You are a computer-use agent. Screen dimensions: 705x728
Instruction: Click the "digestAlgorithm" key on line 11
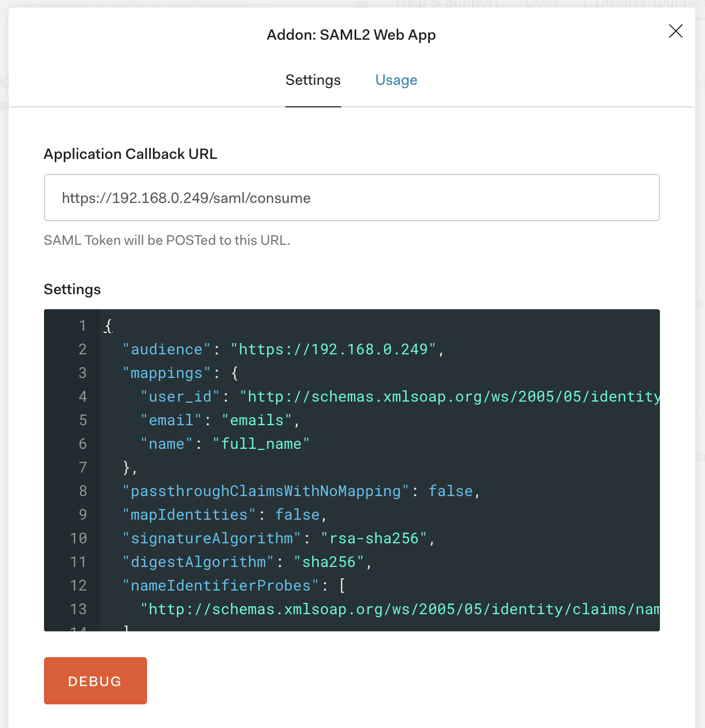[x=199, y=562]
